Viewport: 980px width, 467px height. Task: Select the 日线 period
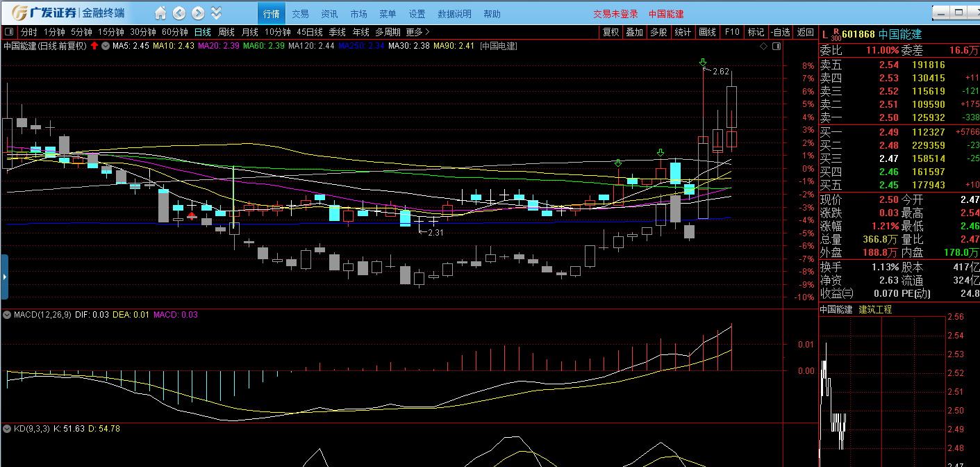click(203, 32)
